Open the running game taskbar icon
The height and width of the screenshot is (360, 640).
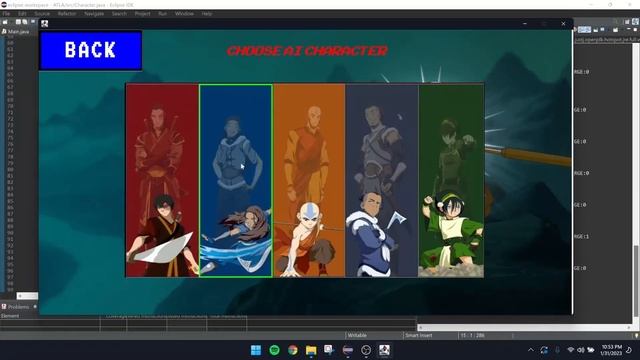coord(384,350)
